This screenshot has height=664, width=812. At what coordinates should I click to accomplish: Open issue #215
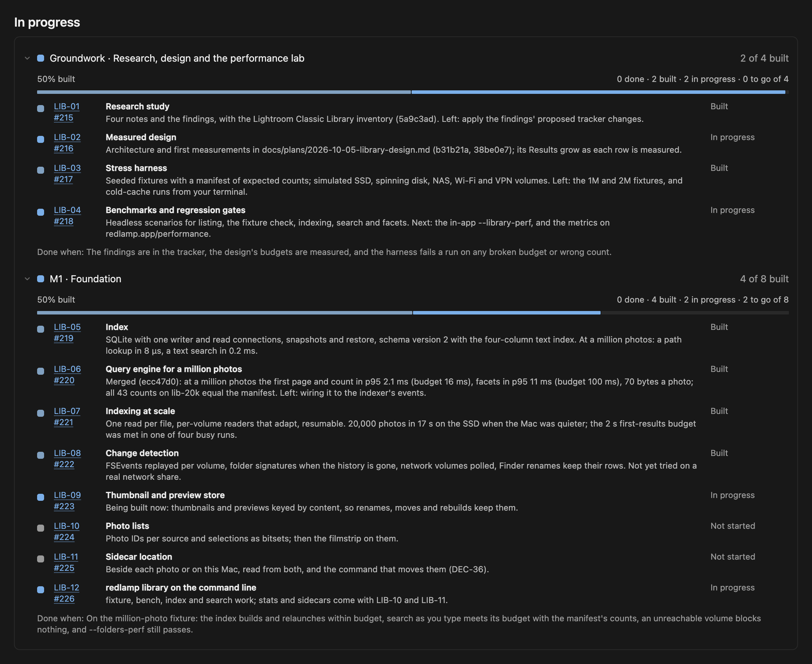click(x=63, y=118)
